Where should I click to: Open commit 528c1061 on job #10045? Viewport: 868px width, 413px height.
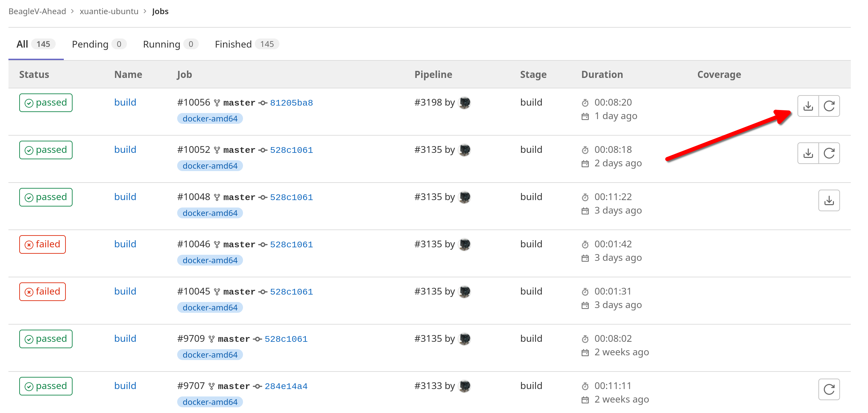click(x=292, y=292)
